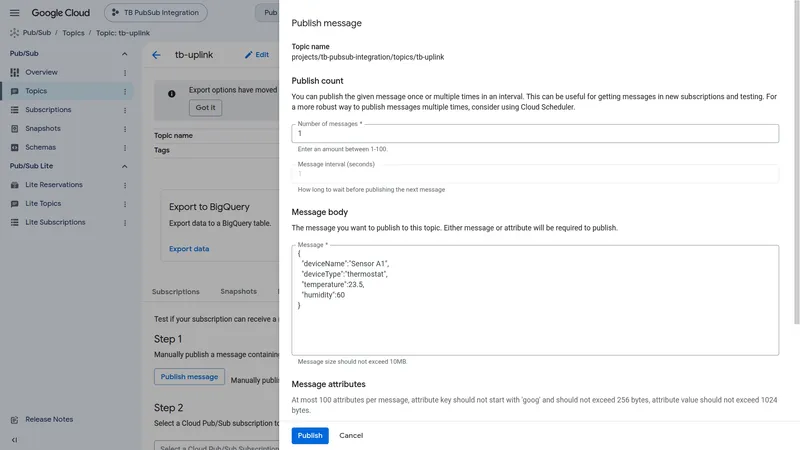
Task: Cancel the Publish message dialog
Action: (351, 436)
